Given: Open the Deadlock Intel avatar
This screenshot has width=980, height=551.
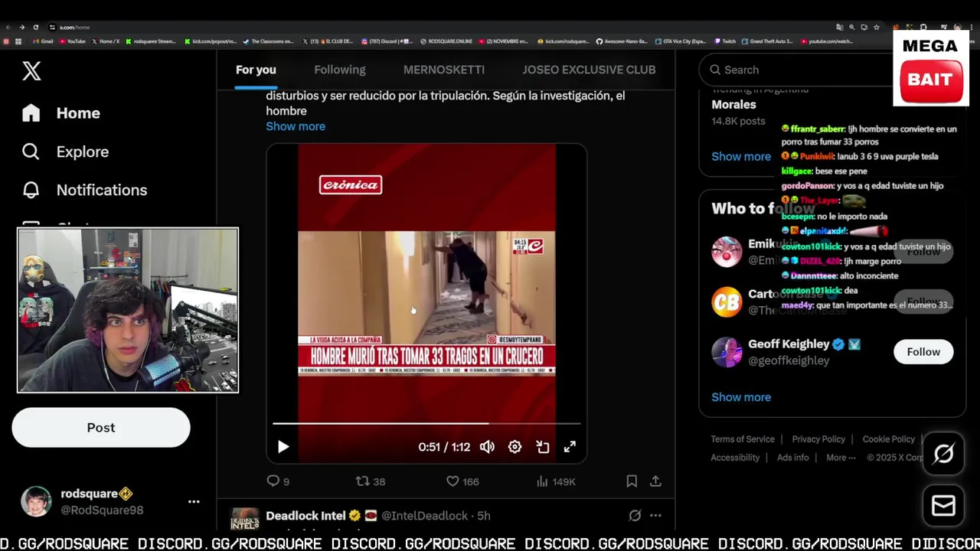Looking at the screenshot, I should coord(245,518).
